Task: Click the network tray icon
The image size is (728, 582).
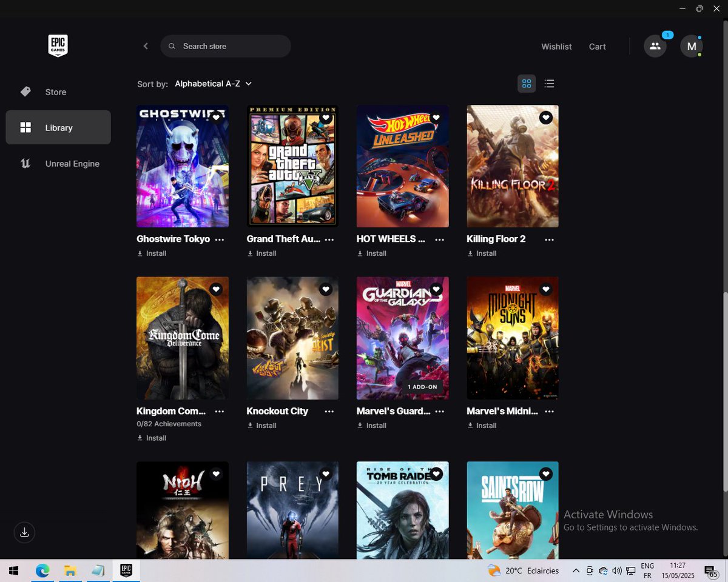Action: (631, 570)
